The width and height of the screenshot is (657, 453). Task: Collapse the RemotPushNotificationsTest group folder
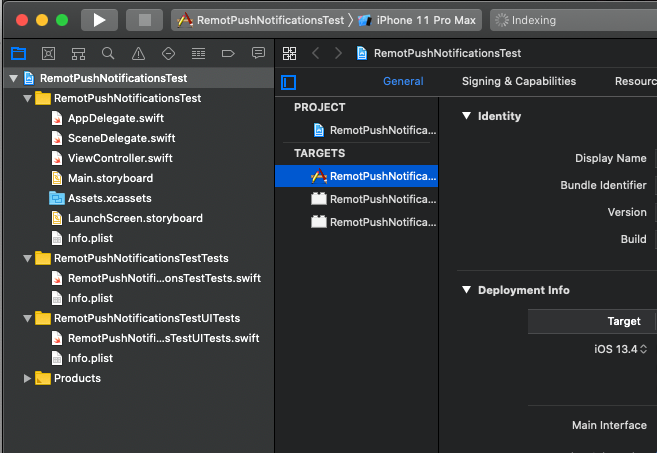coord(28,98)
